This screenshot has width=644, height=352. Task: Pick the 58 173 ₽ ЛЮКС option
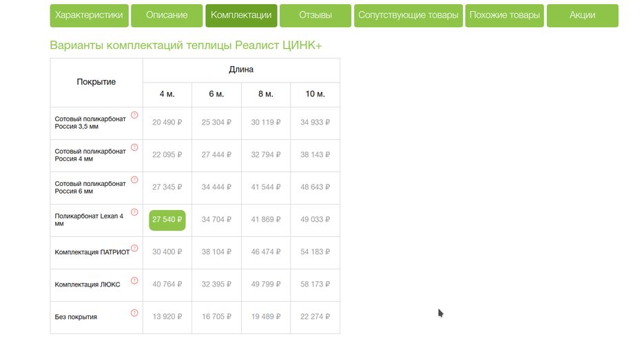pyautogui.click(x=315, y=284)
